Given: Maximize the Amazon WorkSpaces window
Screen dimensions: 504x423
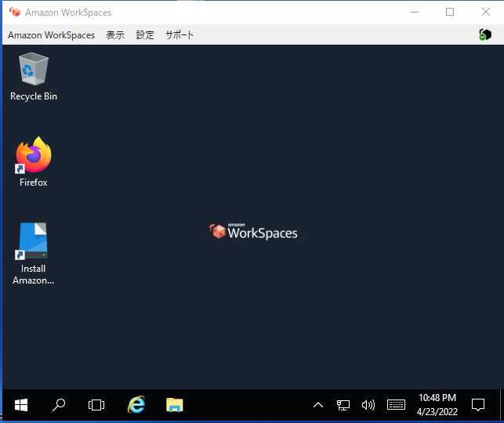Looking at the screenshot, I should pyautogui.click(x=450, y=12).
